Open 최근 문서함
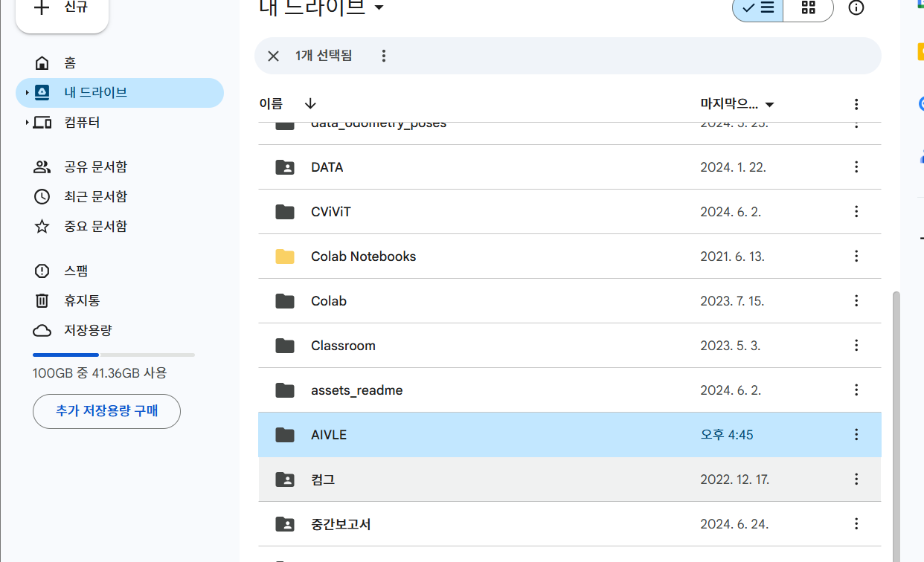Image resolution: width=924 pixels, height=562 pixels. pyautogui.click(x=119, y=197)
